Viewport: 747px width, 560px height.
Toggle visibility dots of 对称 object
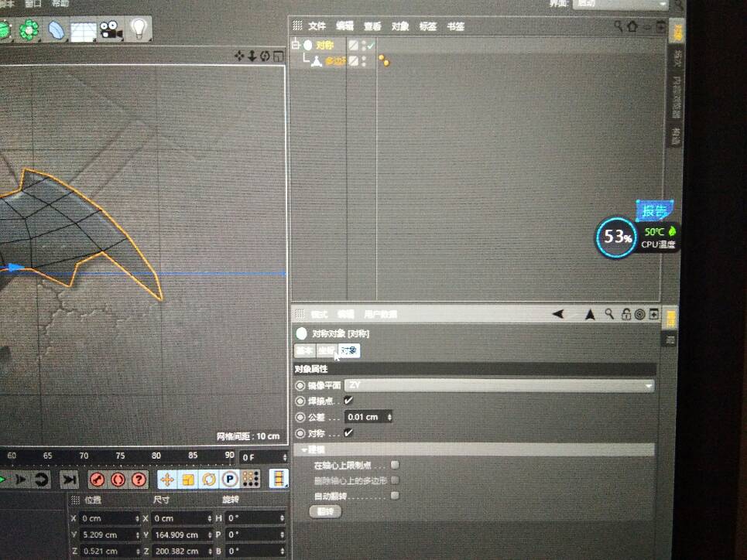pyautogui.click(x=364, y=46)
